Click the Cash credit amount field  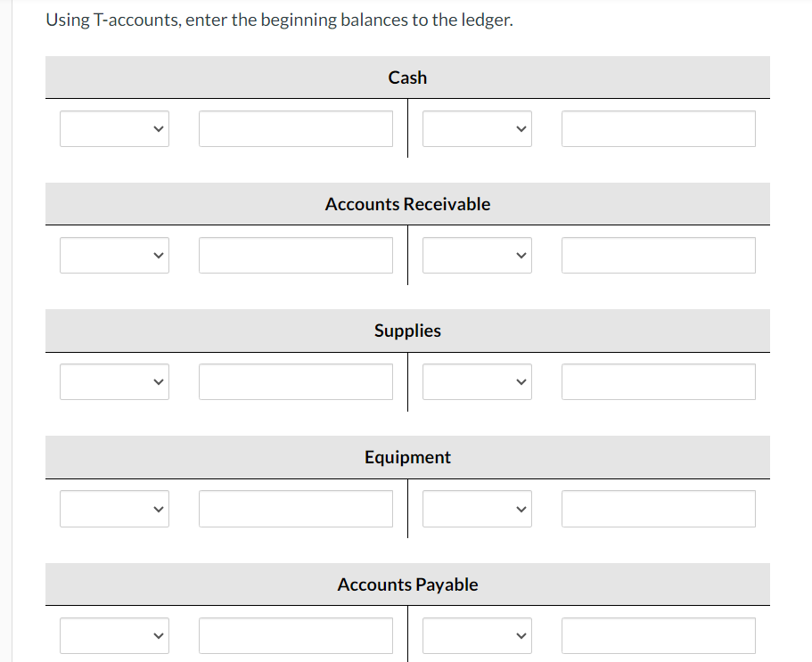(658, 128)
